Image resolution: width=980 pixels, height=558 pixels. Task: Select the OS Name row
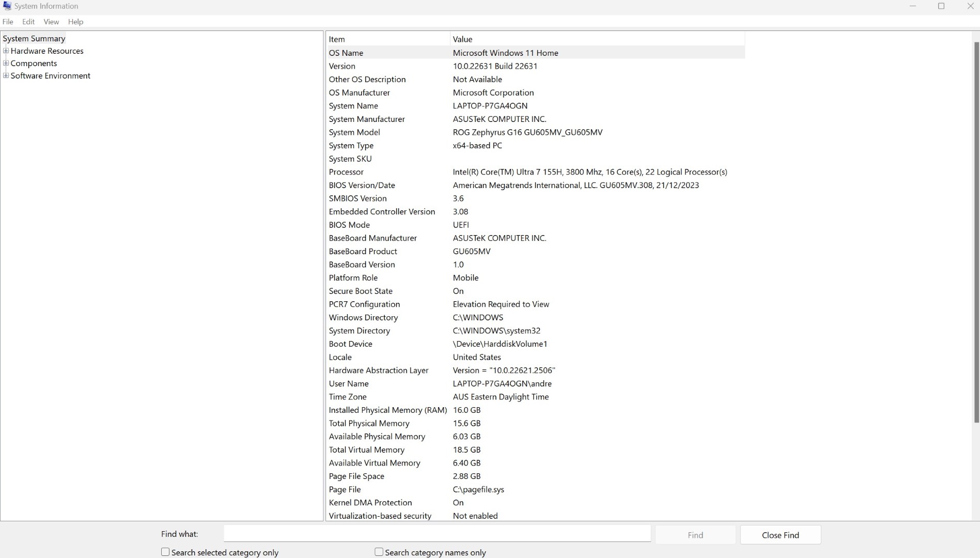pos(536,53)
